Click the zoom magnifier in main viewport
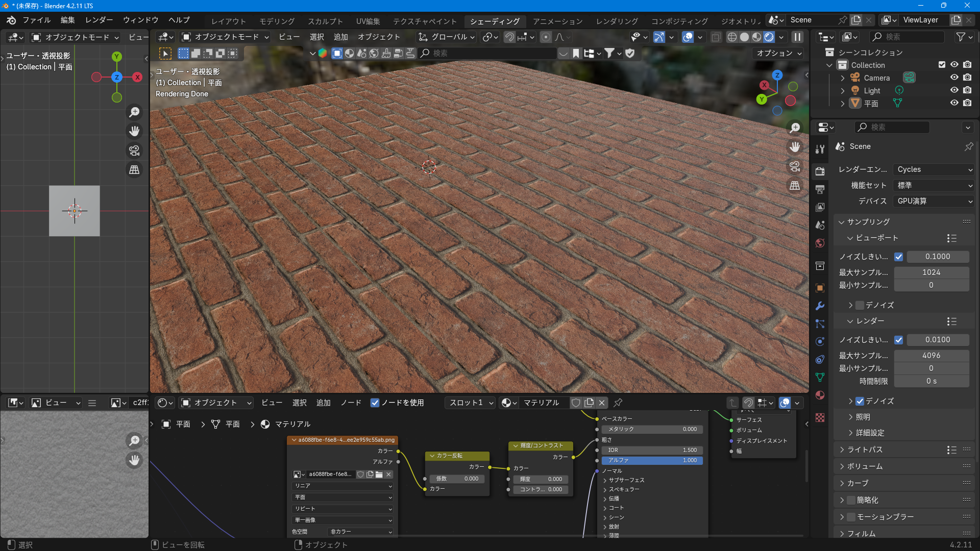 point(795,128)
